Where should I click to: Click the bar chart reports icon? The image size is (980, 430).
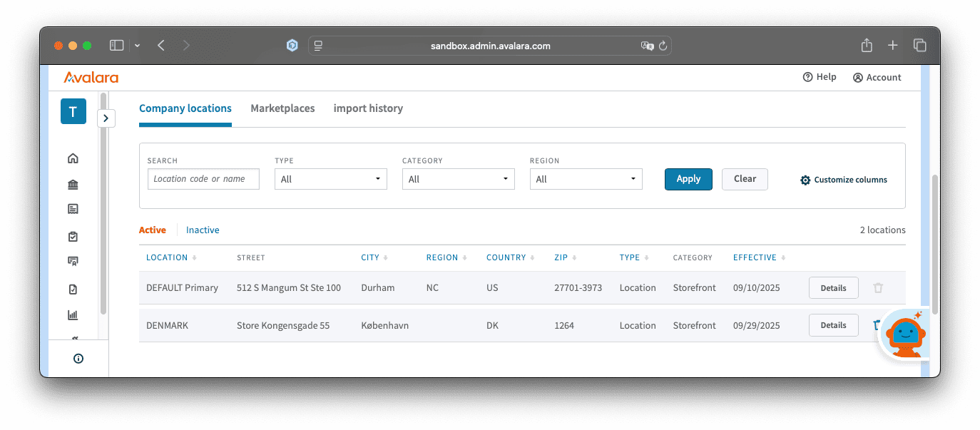73,314
